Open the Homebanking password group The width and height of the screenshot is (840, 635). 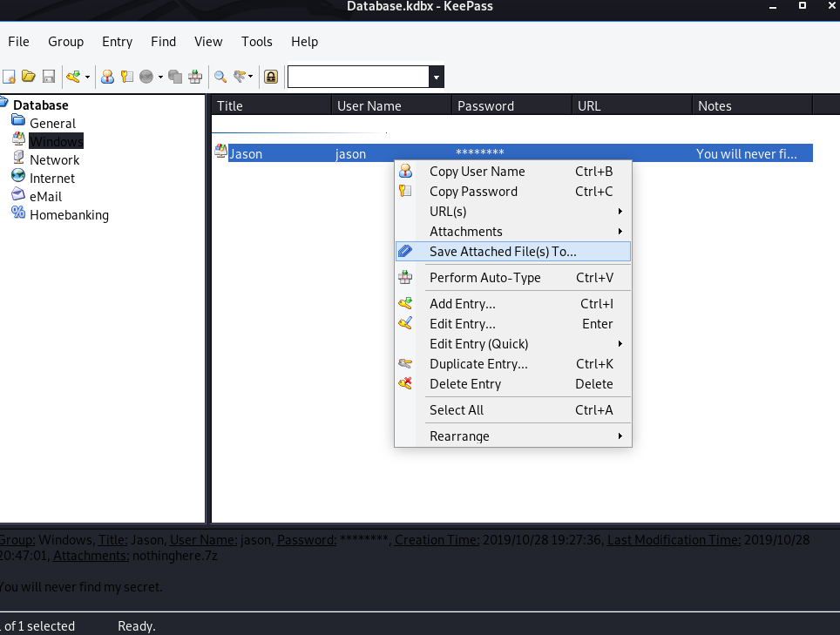(69, 214)
